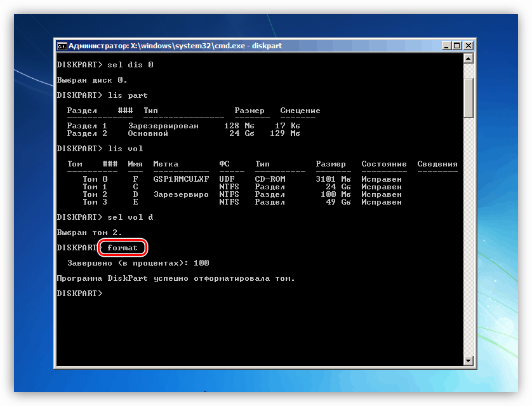Screen dimensions: 532x406
Task: Click the 'GSP1RMCULXF' volume label
Action: [181, 179]
